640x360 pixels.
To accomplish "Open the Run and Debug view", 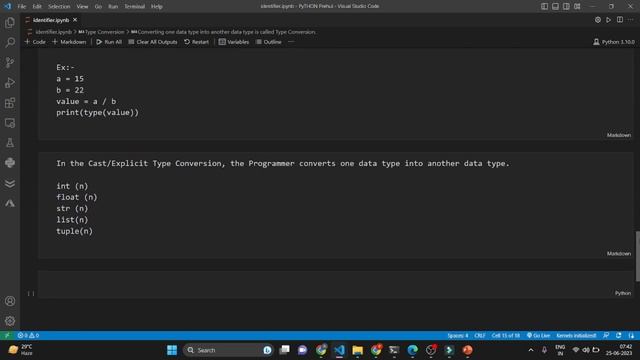I will (x=10, y=83).
